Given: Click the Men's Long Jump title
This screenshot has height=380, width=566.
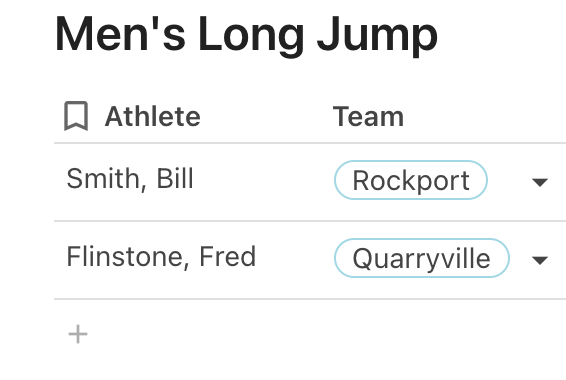Looking at the screenshot, I should pyautogui.click(x=246, y=35).
